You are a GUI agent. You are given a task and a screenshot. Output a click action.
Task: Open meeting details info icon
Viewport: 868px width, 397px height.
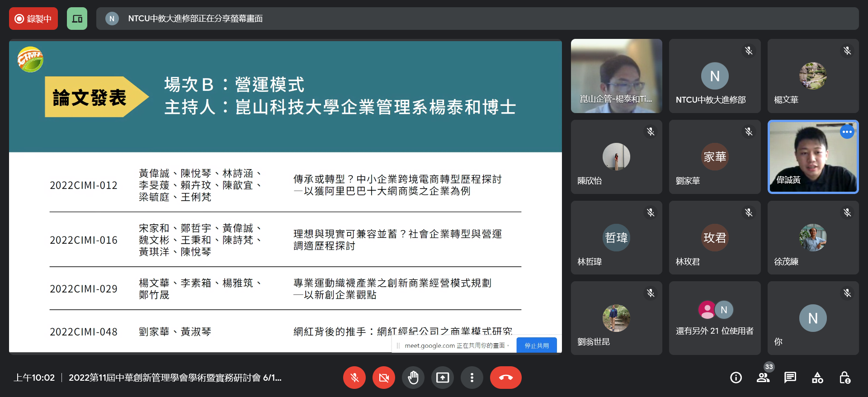click(736, 378)
